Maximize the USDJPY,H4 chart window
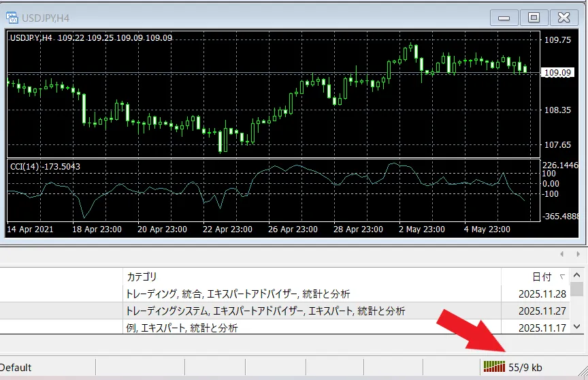The width and height of the screenshot is (588, 380). [534, 18]
